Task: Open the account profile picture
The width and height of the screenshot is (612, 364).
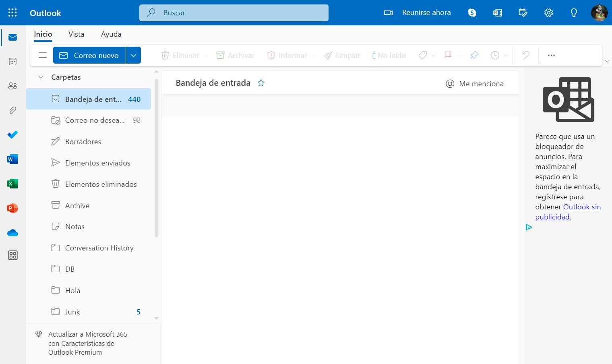Action: pyautogui.click(x=599, y=12)
